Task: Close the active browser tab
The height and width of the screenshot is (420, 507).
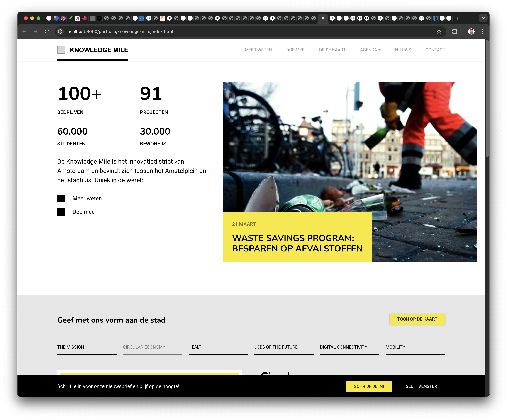Action: [x=323, y=18]
